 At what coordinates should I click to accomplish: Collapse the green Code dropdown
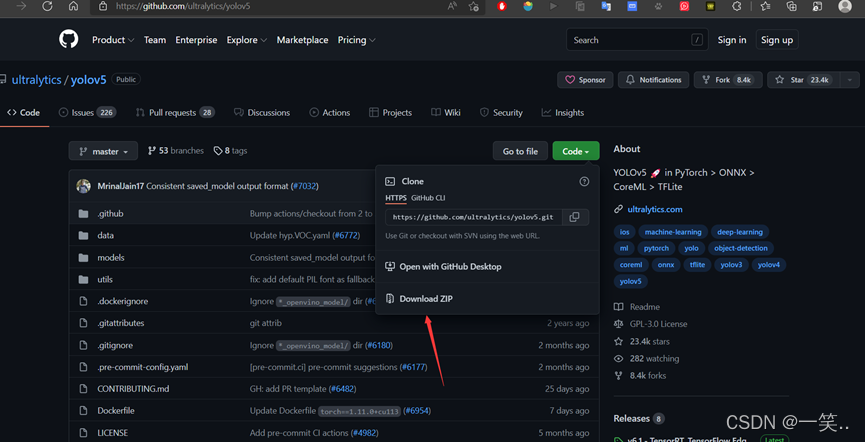click(x=576, y=151)
